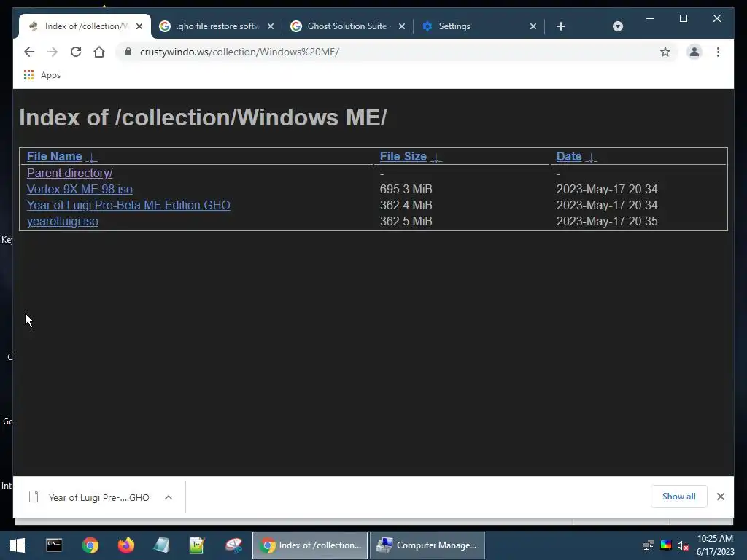Select the 695.3 MiB size text
Screen dimensions: 747x560
pos(406,189)
